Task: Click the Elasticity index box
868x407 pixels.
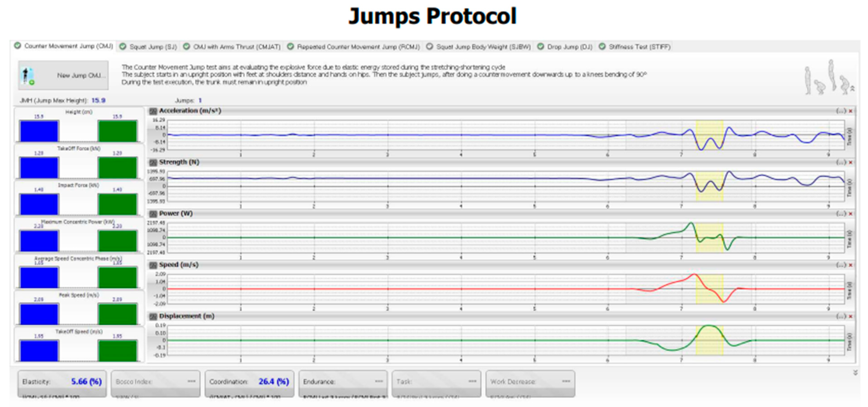Action: (62, 382)
